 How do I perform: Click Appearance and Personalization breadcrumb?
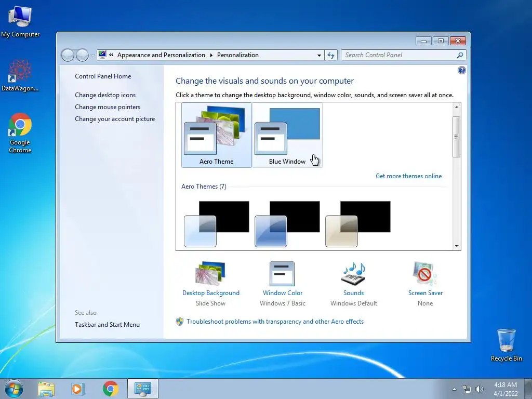click(x=161, y=55)
